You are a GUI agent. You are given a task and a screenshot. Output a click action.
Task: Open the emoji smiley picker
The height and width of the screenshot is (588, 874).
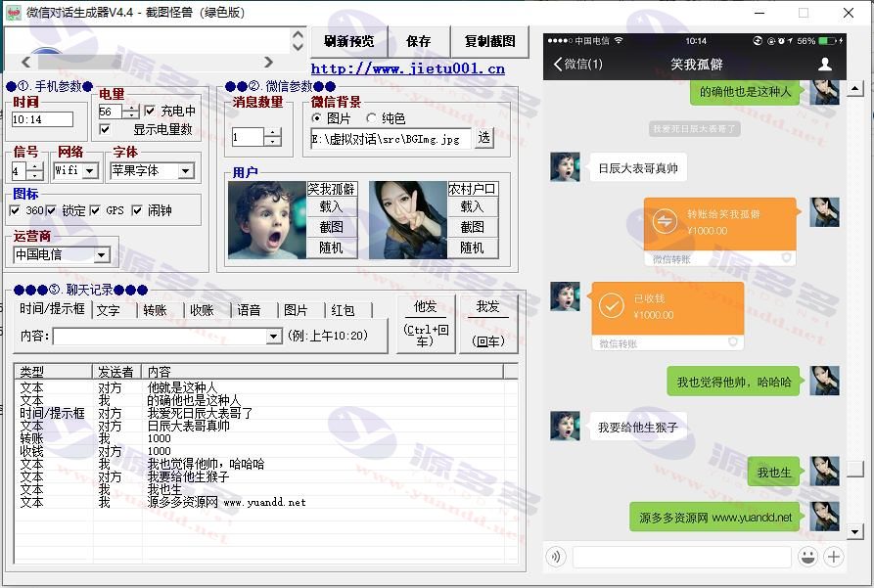807,557
